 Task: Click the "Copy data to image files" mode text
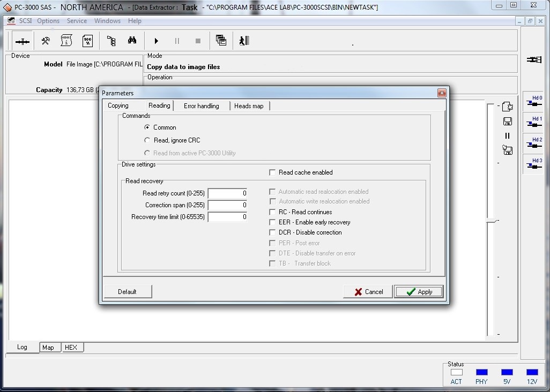[183, 67]
